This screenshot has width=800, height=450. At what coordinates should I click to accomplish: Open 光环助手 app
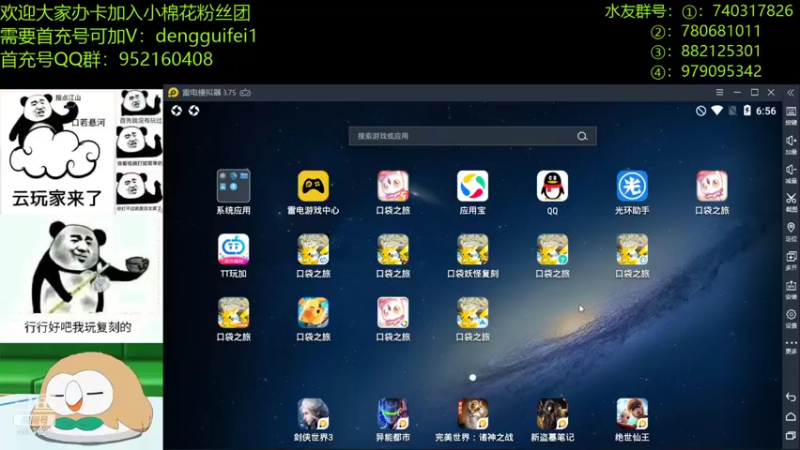pyautogui.click(x=632, y=186)
